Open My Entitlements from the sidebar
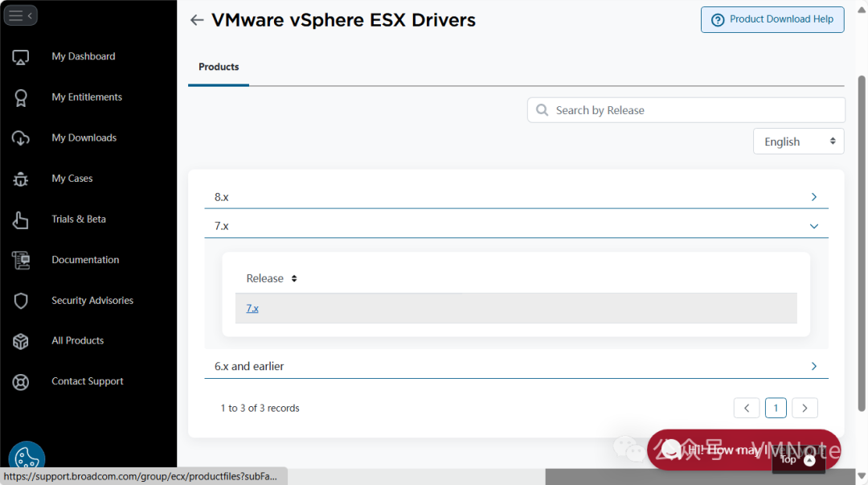 [87, 97]
